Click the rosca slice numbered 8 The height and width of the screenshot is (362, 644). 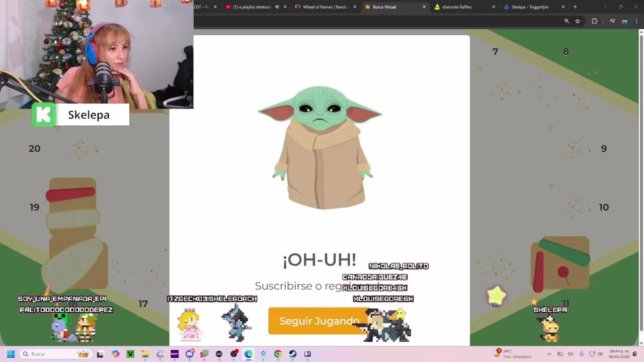click(566, 52)
